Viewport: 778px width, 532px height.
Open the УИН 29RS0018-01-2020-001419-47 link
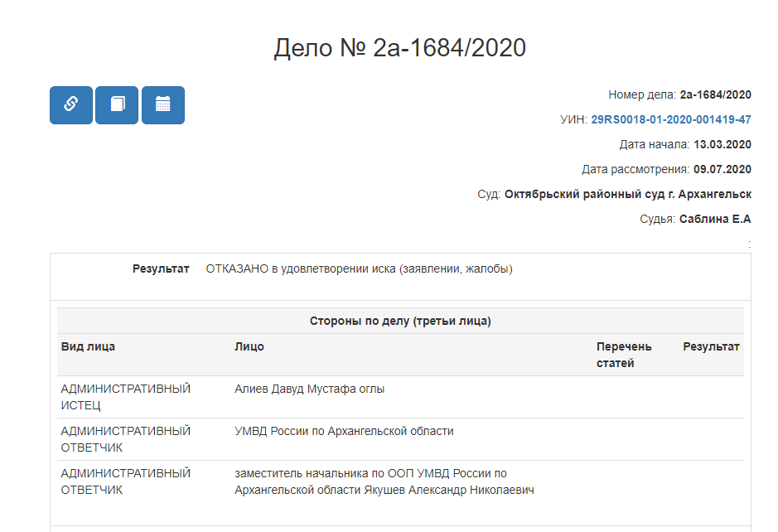671,119
